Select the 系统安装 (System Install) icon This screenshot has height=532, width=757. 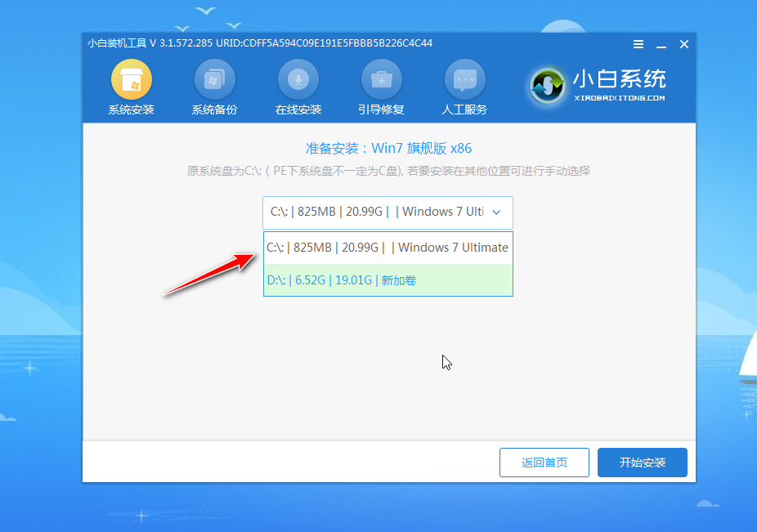pyautogui.click(x=131, y=86)
